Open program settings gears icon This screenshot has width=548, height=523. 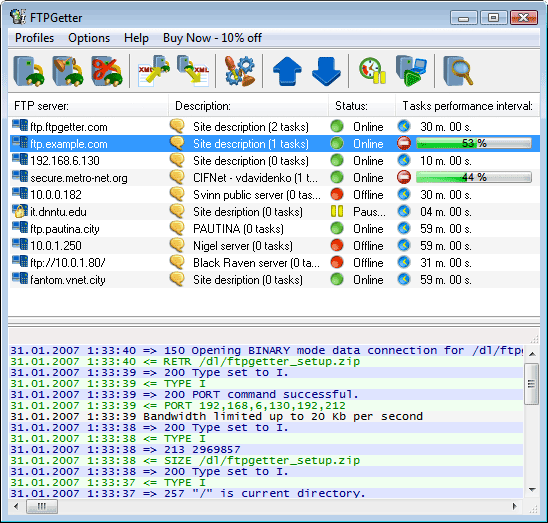[239, 71]
